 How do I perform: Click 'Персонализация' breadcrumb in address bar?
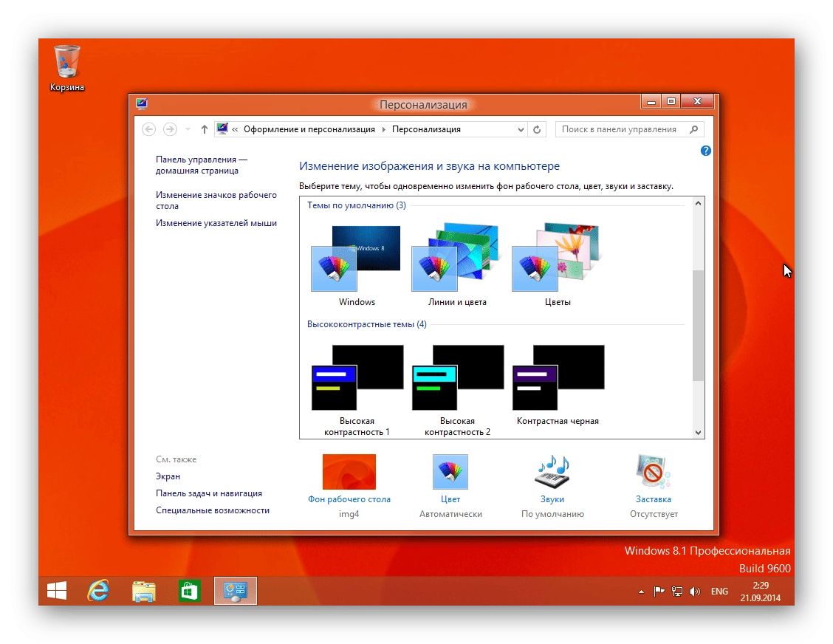click(x=426, y=129)
